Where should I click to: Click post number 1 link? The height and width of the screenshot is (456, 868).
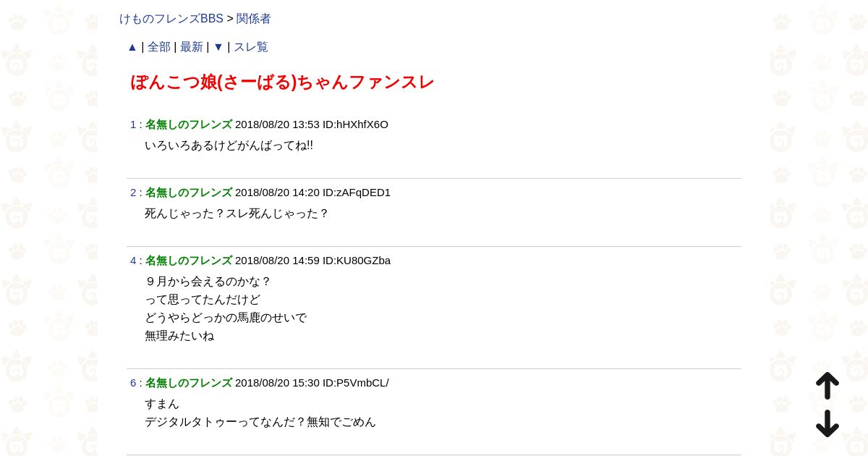click(x=133, y=124)
